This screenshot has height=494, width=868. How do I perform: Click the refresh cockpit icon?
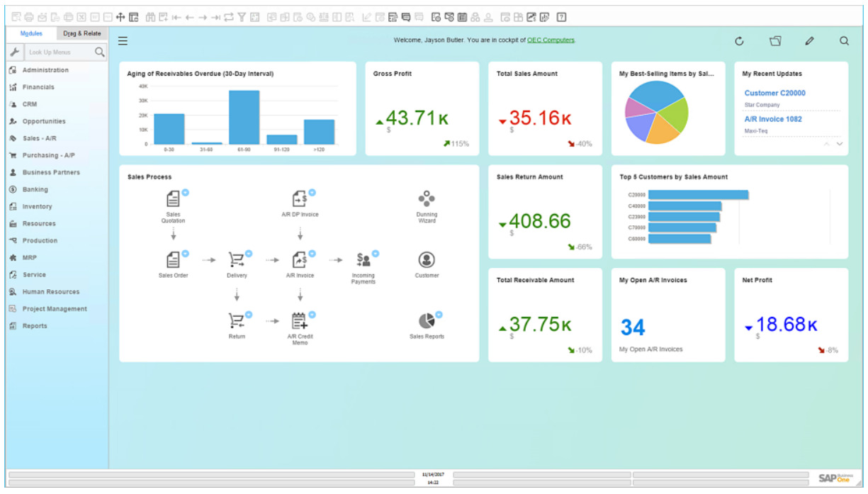tap(739, 41)
